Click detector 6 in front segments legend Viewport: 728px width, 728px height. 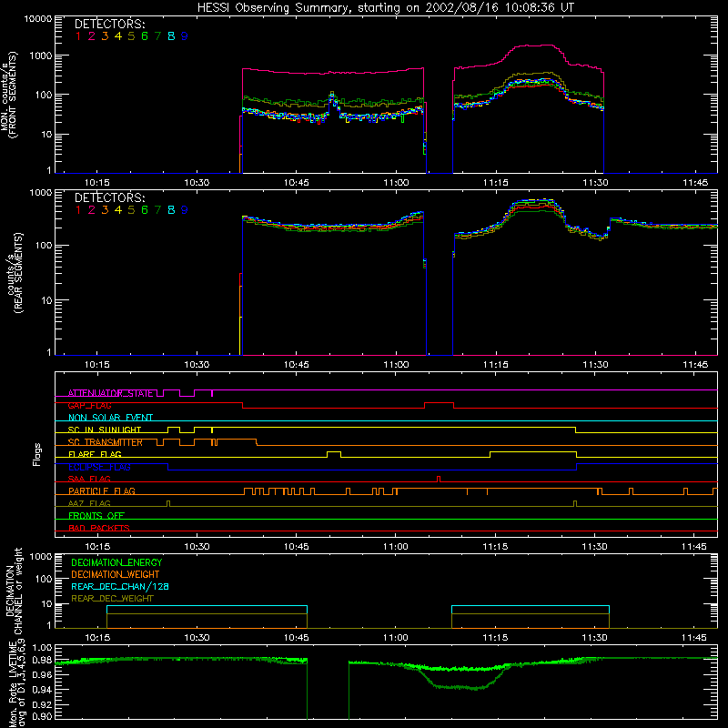[145, 36]
